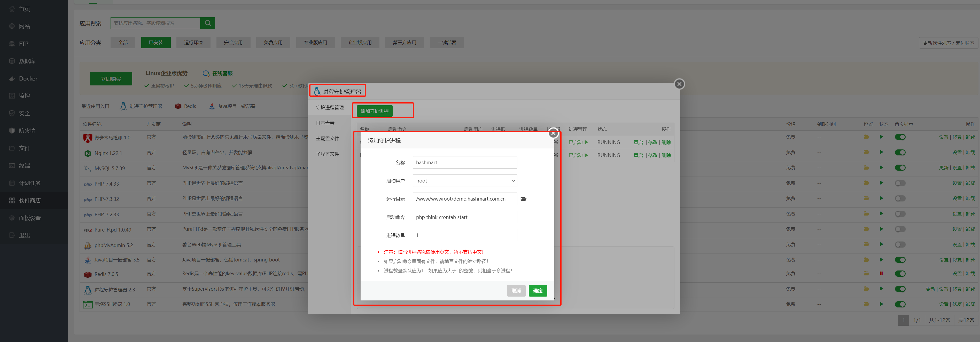Click the green 确定 button
The image size is (980, 342).
point(538,291)
